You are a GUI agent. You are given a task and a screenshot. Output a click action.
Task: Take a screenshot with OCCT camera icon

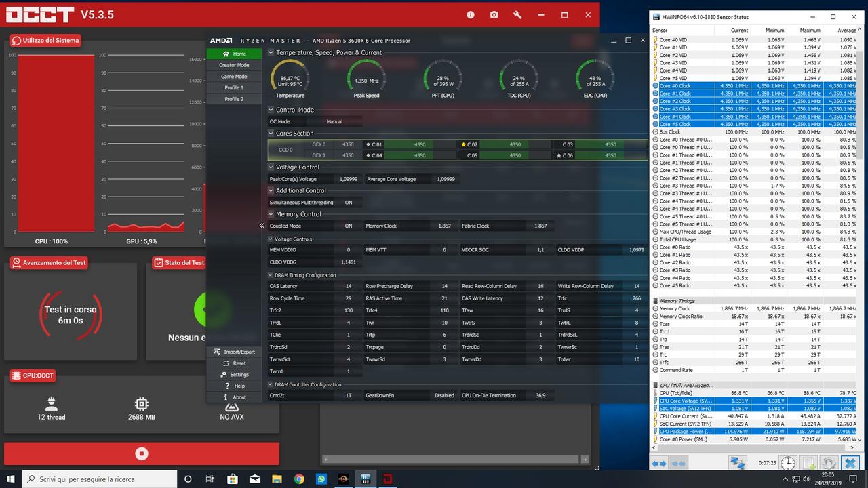pos(494,14)
